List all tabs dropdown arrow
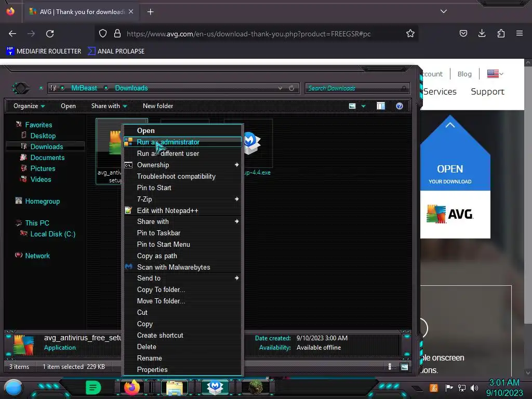 click(x=444, y=11)
